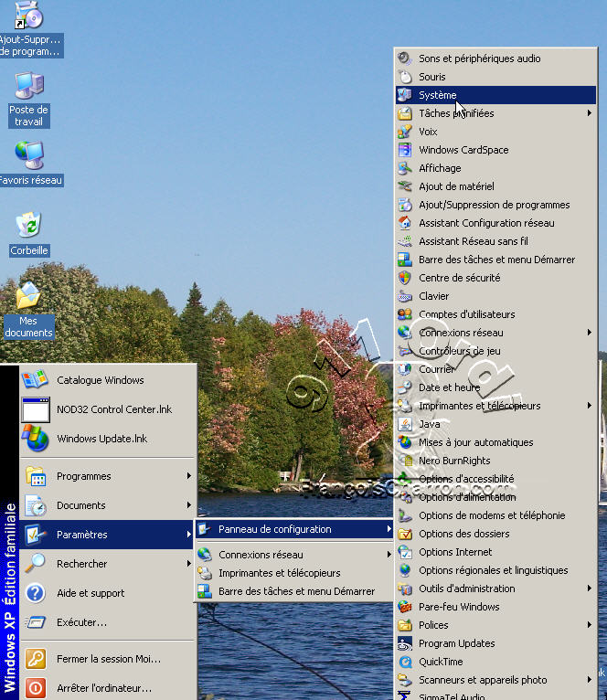607x700 pixels.
Task: Expand Scanneurs et appareils photo arrow
Action: (x=590, y=680)
